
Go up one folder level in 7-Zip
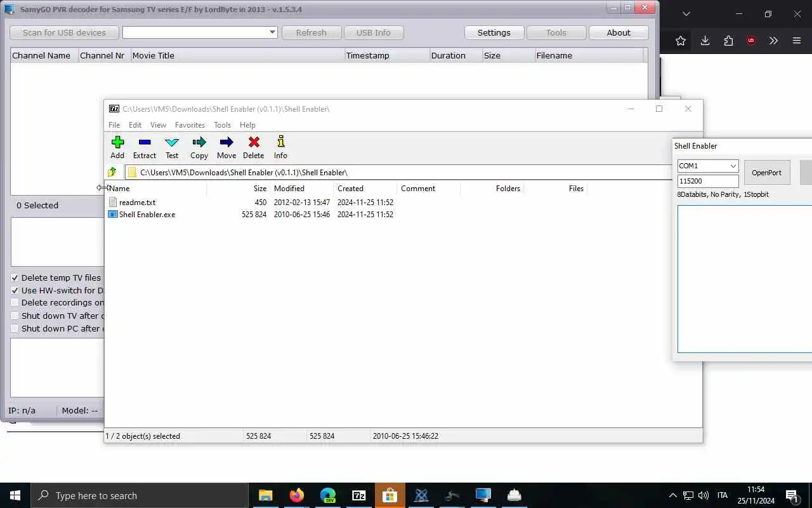(x=112, y=172)
